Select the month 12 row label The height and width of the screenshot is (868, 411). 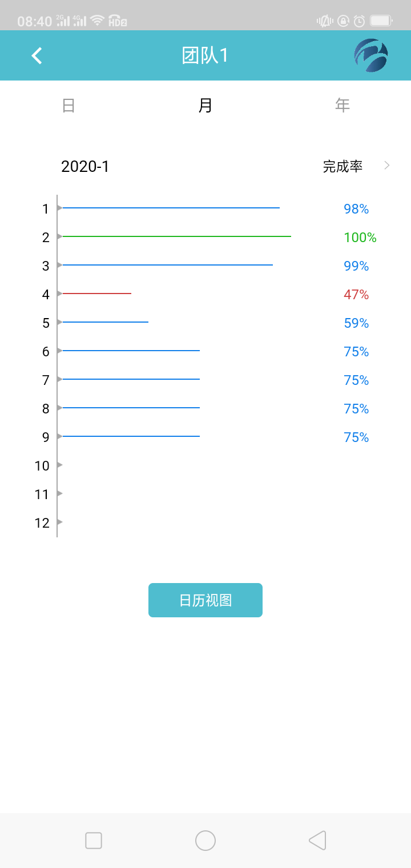[42, 523]
